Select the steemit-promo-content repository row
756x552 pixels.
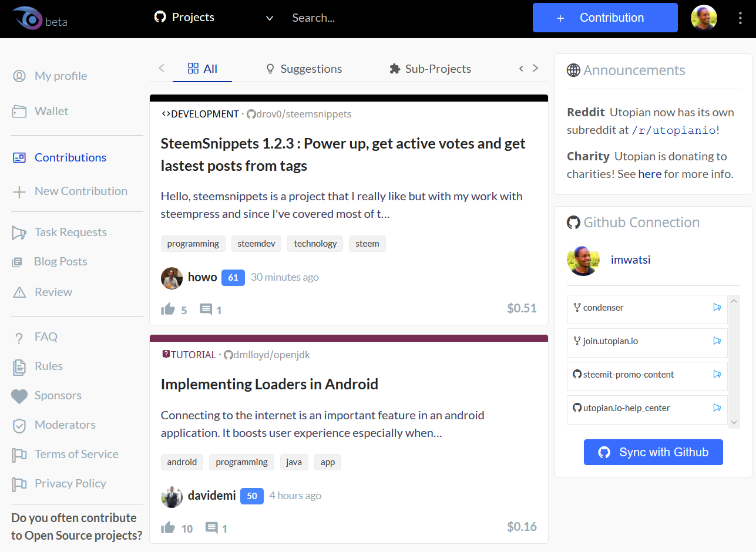[x=647, y=376]
